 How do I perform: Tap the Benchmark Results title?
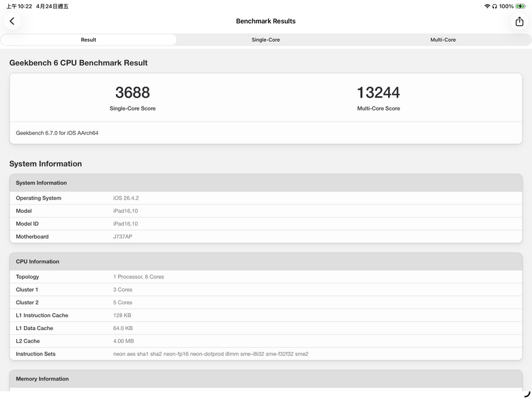(x=266, y=21)
